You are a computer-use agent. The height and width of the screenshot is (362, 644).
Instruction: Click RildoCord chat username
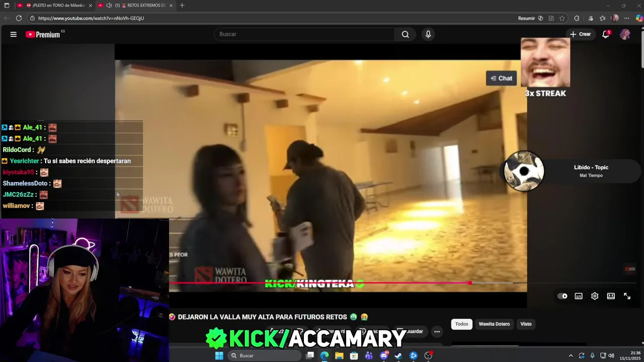(x=17, y=150)
